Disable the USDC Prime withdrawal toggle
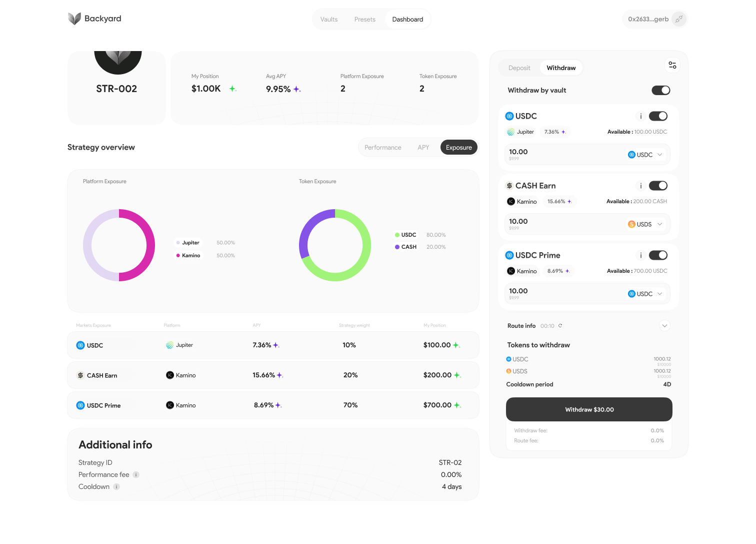This screenshot has height=544, width=756. [658, 255]
